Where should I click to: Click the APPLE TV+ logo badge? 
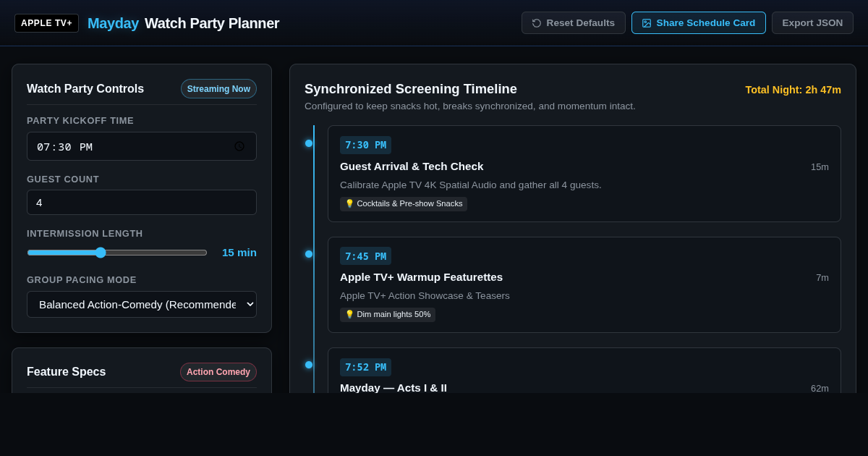(46, 23)
